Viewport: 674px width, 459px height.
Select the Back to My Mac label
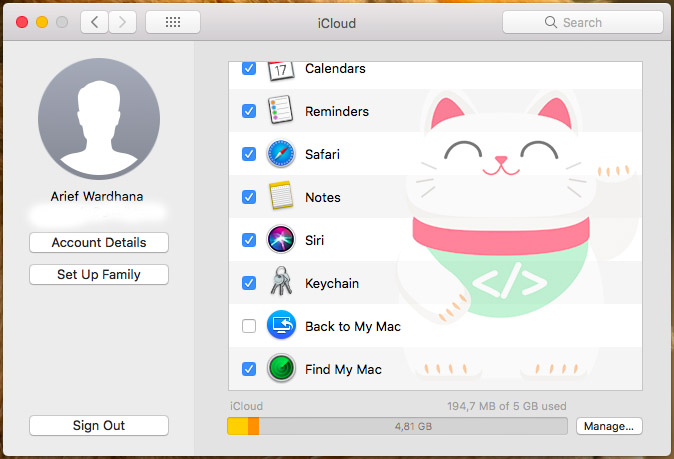click(x=353, y=327)
